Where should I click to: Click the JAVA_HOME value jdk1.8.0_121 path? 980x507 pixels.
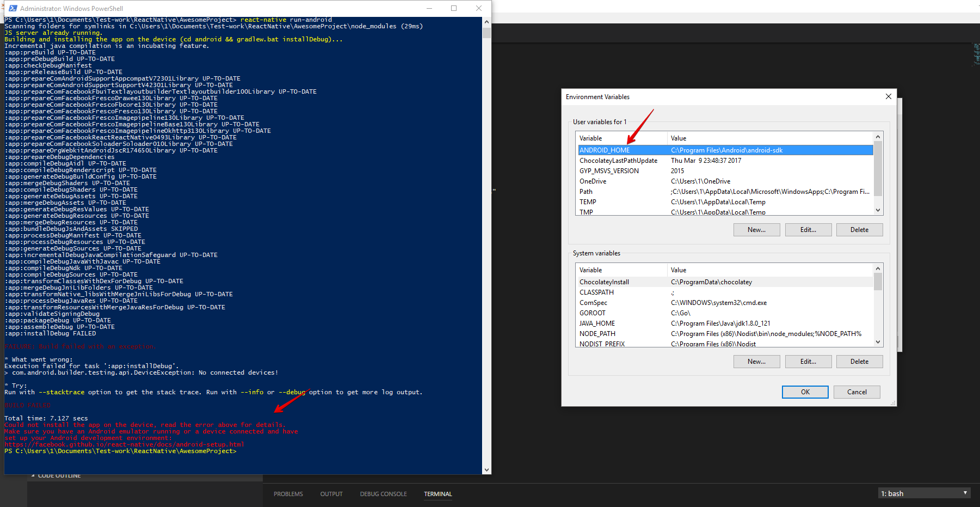720,323
